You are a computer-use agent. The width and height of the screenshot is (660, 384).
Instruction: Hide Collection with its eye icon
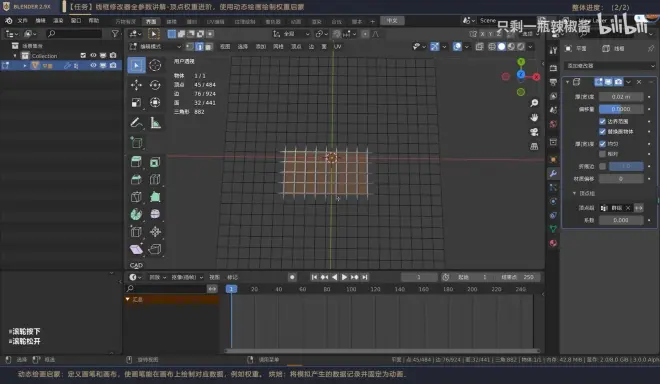[93, 55]
